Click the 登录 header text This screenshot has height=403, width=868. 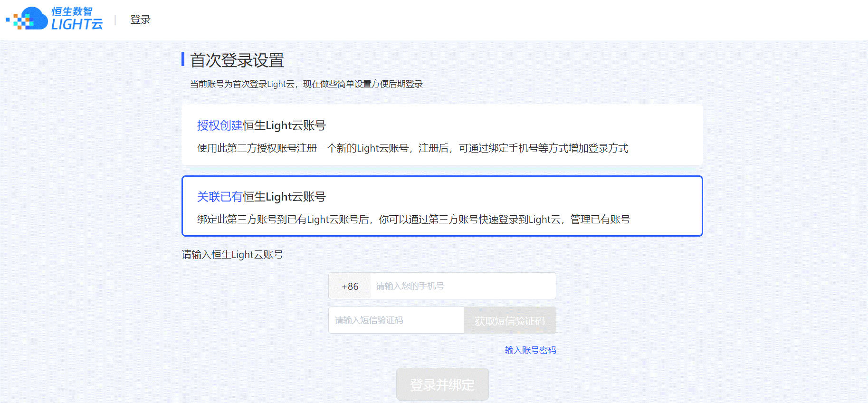(x=140, y=19)
